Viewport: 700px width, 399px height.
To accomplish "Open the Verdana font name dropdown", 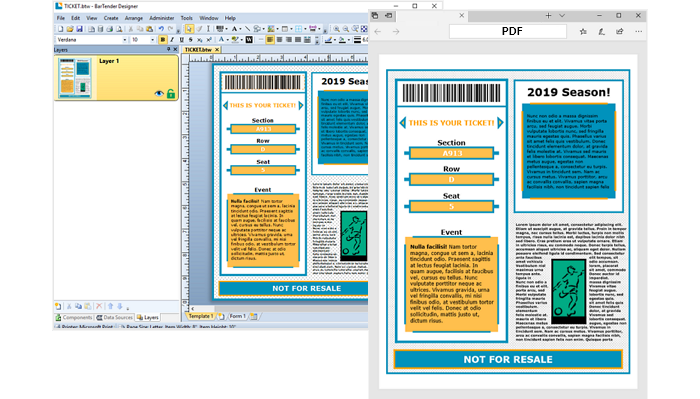I will 125,40.
